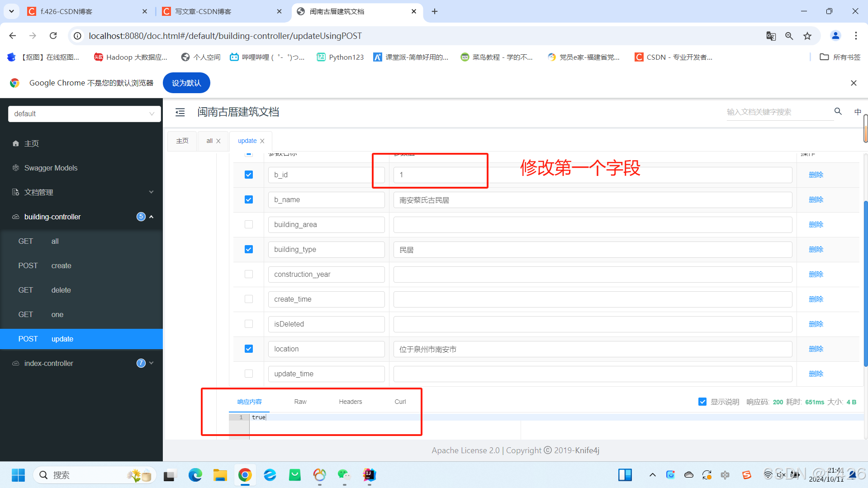868x488 pixels.
Task: Open 所有书签 bookmarks folder
Action: (840, 57)
